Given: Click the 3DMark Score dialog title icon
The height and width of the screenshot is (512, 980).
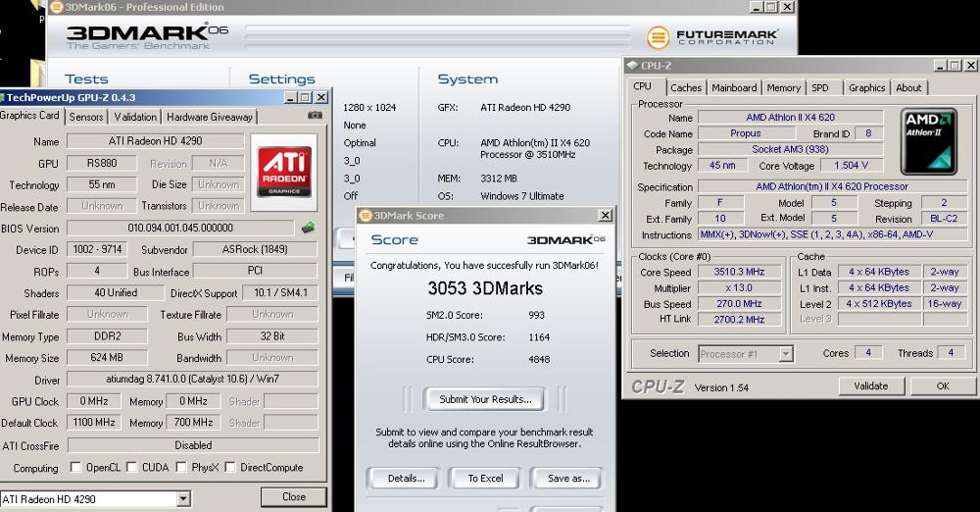Looking at the screenshot, I should tap(366, 216).
